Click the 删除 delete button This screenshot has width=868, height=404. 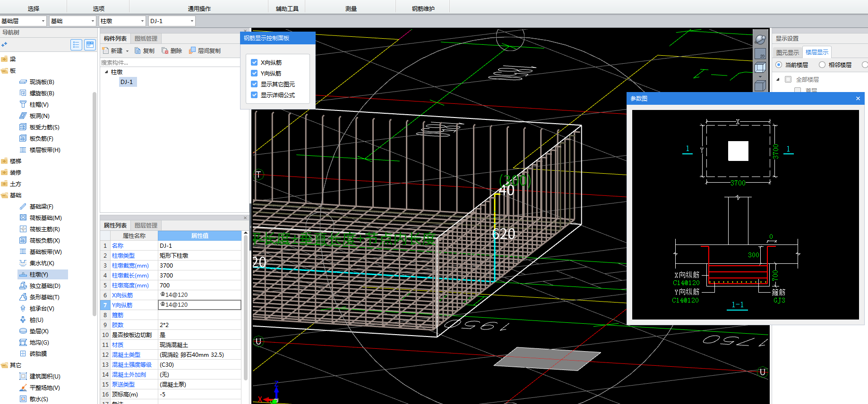(x=172, y=50)
